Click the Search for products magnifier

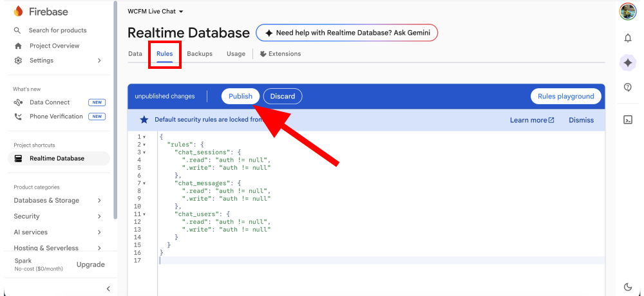(18, 30)
